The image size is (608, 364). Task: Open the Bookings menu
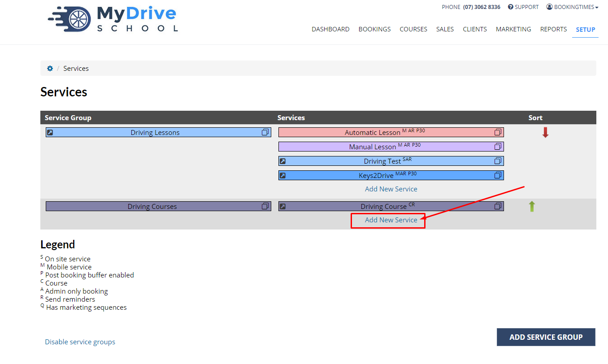tap(374, 29)
